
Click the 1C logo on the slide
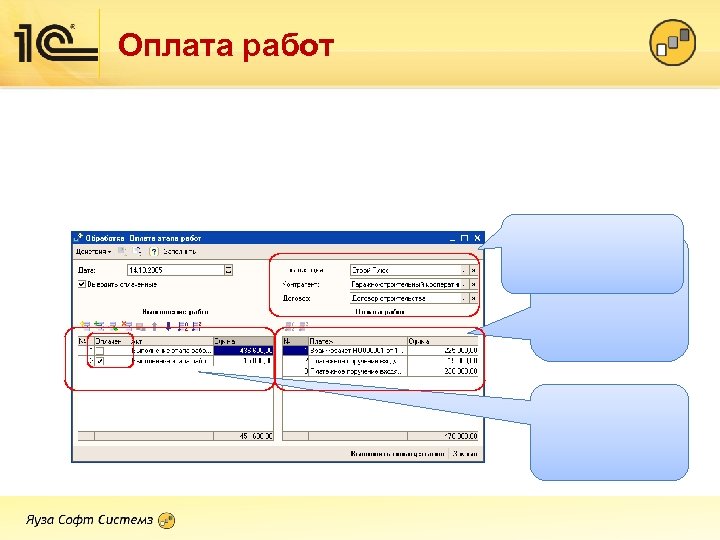pos(56,43)
